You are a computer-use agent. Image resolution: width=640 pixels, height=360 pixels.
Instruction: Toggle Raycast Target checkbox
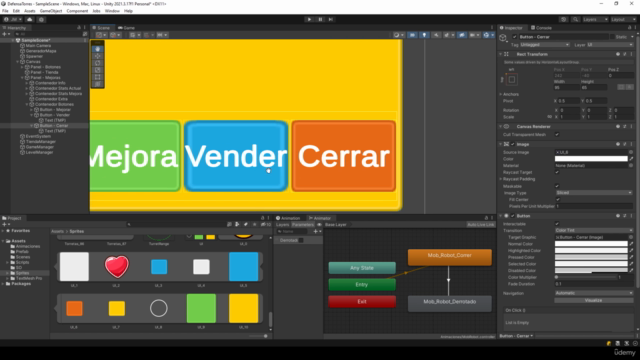pyautogui.click(x=557, y=172)
